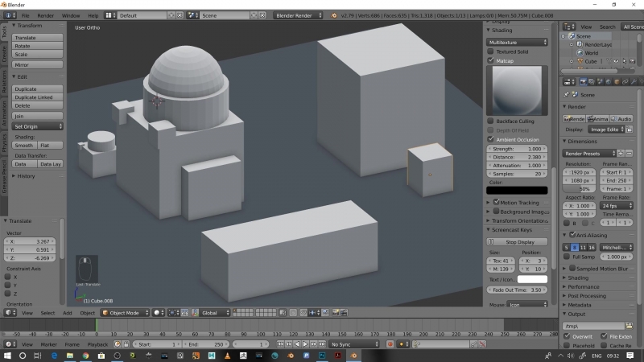Open the output folder browse icon
Image resolution: width=644 pixels, height=362 pixels.
(x=629, y=326)
